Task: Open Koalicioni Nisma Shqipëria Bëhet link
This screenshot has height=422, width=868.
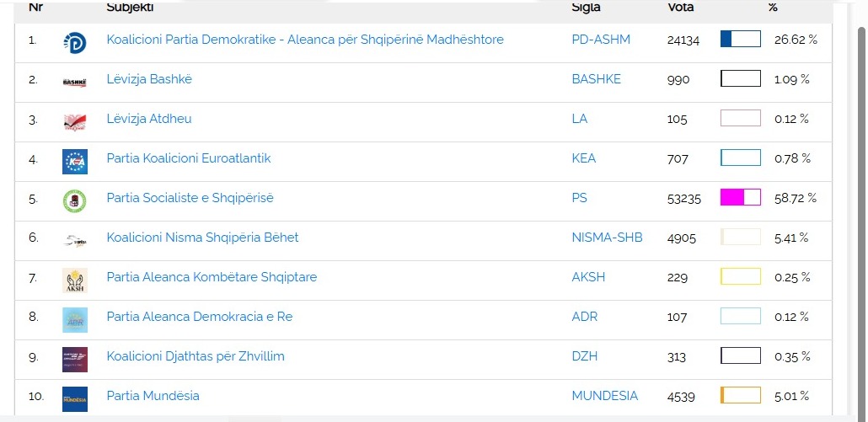Action: pos(202,238)
